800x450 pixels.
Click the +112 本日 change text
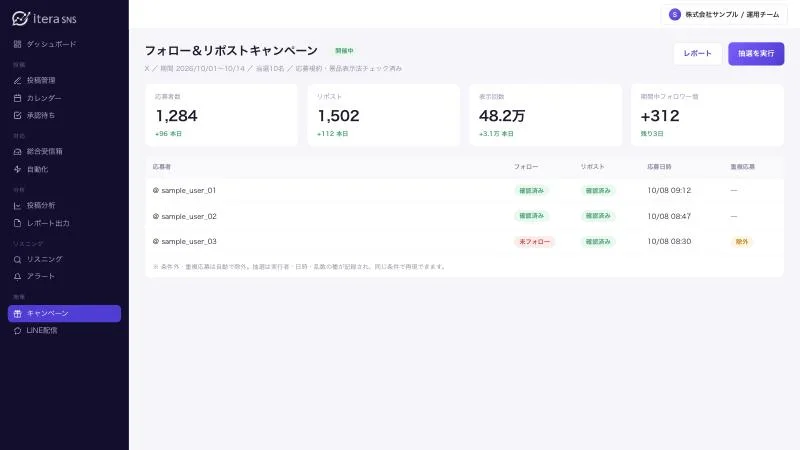(332, 134)
